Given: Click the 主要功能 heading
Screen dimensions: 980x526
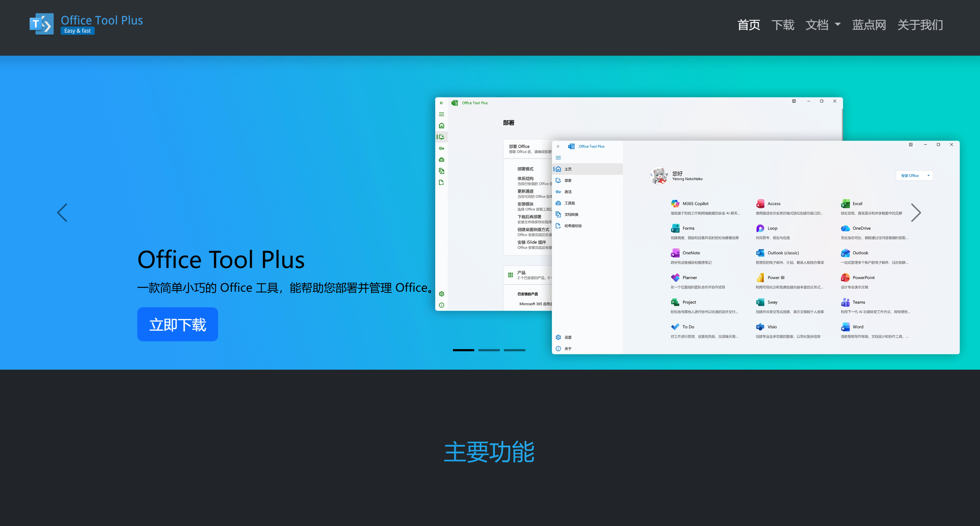Looking at the screenshot, I should click(x=489, y=452).
